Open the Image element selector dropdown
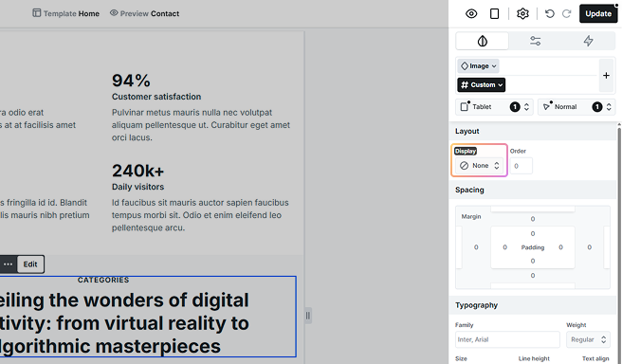Viewport: 622px width, 364px height. [479, 65]
